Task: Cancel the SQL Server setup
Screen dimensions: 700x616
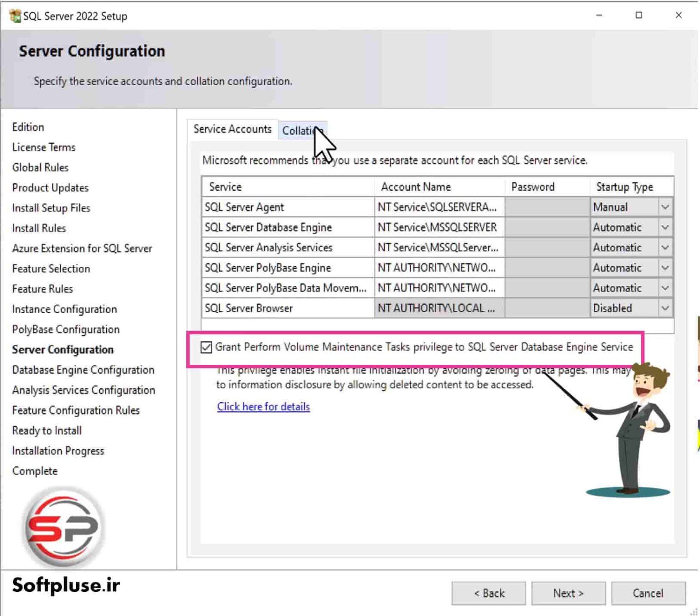Action: tap(648, 593)
